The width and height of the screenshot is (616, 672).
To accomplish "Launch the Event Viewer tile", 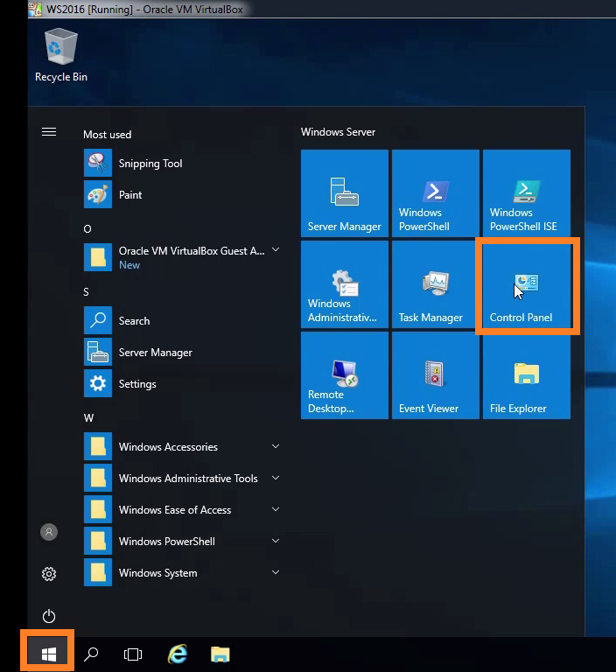I will 435,375.
